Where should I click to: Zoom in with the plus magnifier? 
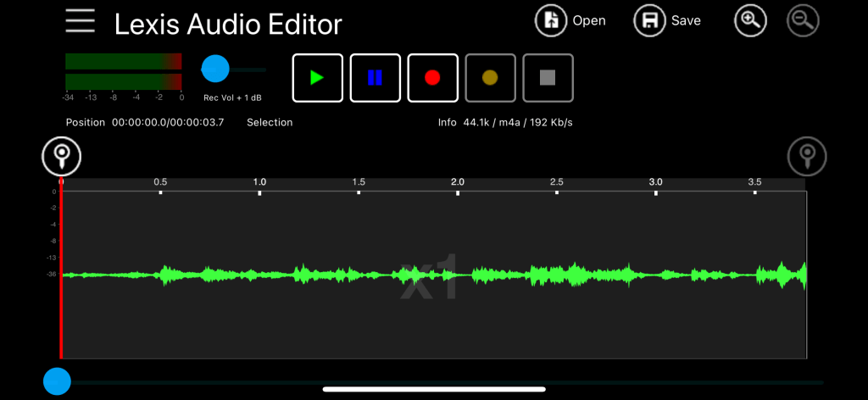point(750,20)
